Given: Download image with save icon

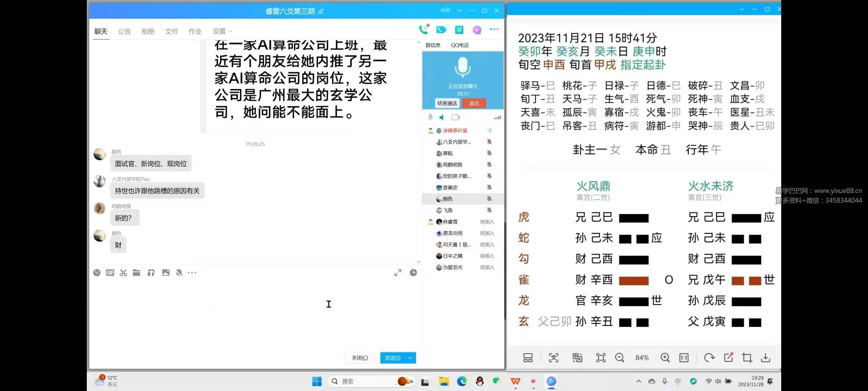Looking at the screenshot, I should click(x=765, y=358).
